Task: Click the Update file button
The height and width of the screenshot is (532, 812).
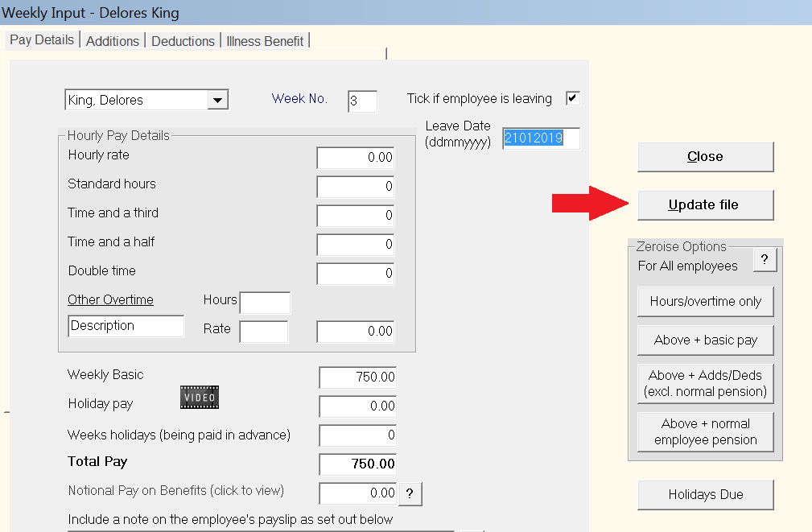Action: pyautogui.click(x=705, y=204)
